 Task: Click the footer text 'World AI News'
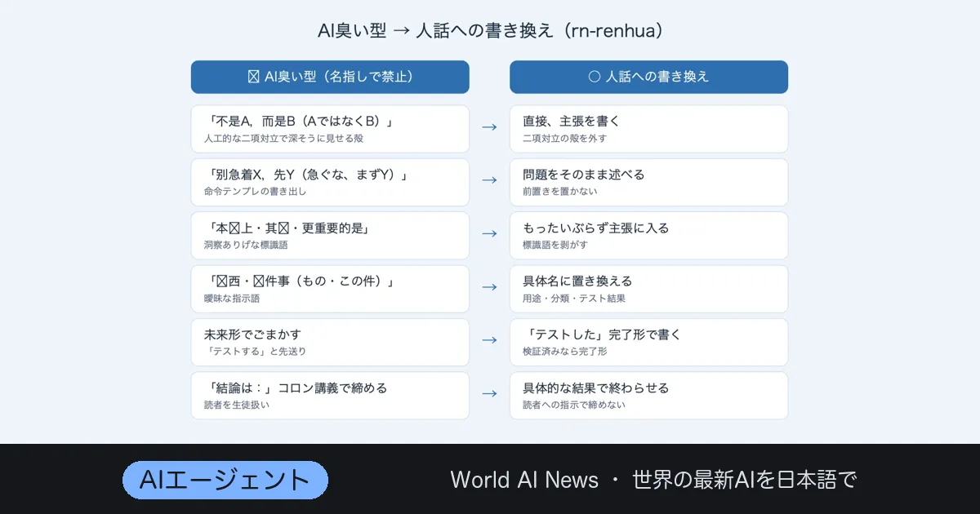(x=524, y=480)
